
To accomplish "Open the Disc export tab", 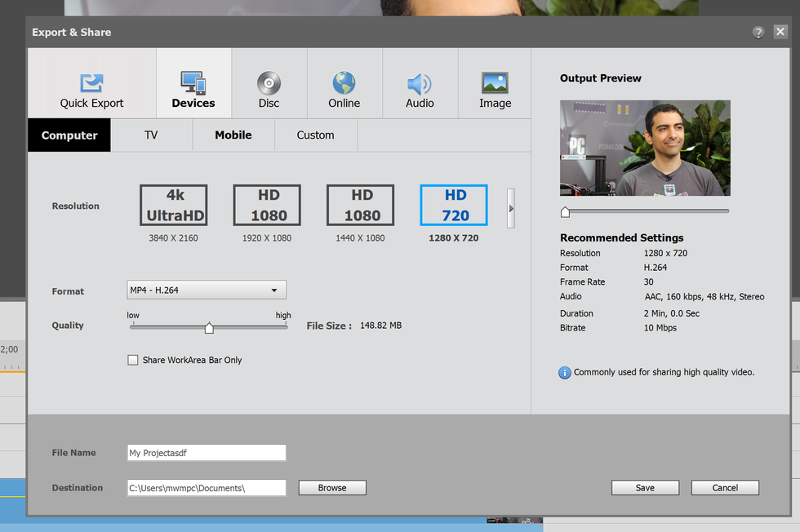I will click(x=269, y=84).
